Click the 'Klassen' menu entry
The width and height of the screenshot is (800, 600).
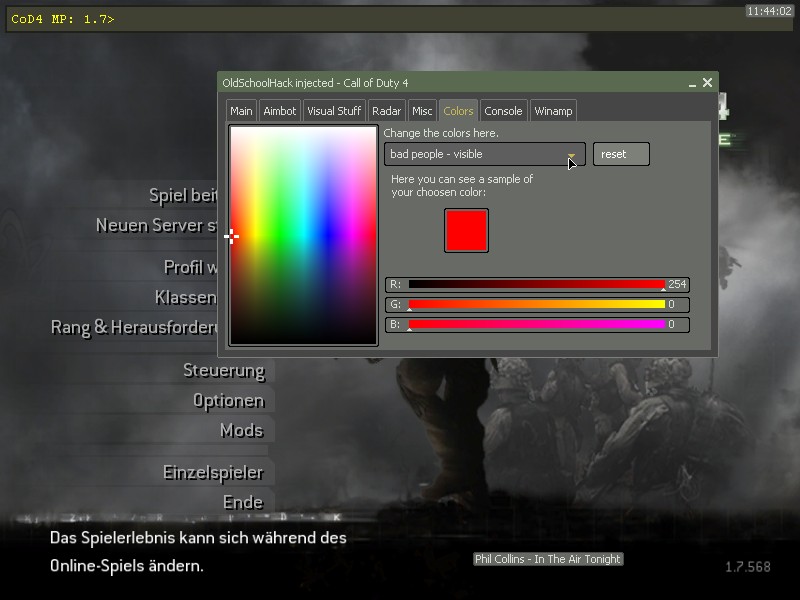pyautogui.click(x=186, y=297)
